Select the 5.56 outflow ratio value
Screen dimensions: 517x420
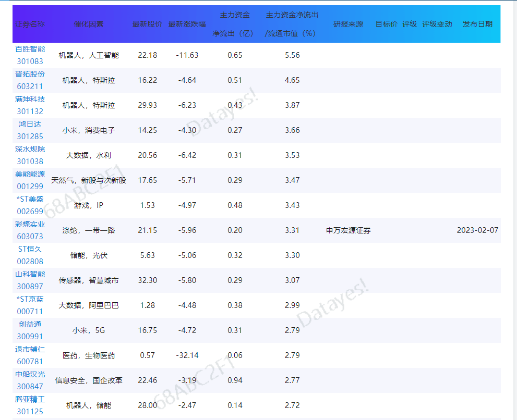[292, 55]
